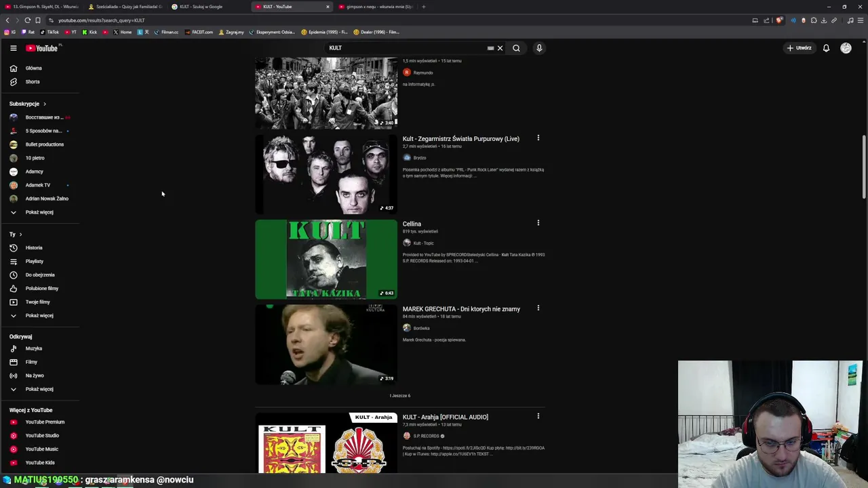Open the Kult - Topic channel link
This screenshot has height=488, width=868.
(x=423, y=243)
